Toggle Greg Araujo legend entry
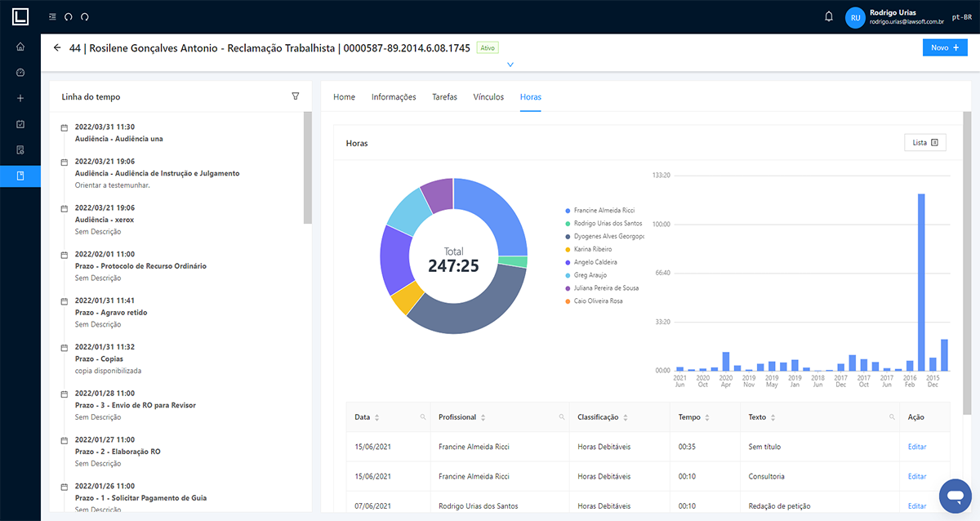 pos(586,275)
